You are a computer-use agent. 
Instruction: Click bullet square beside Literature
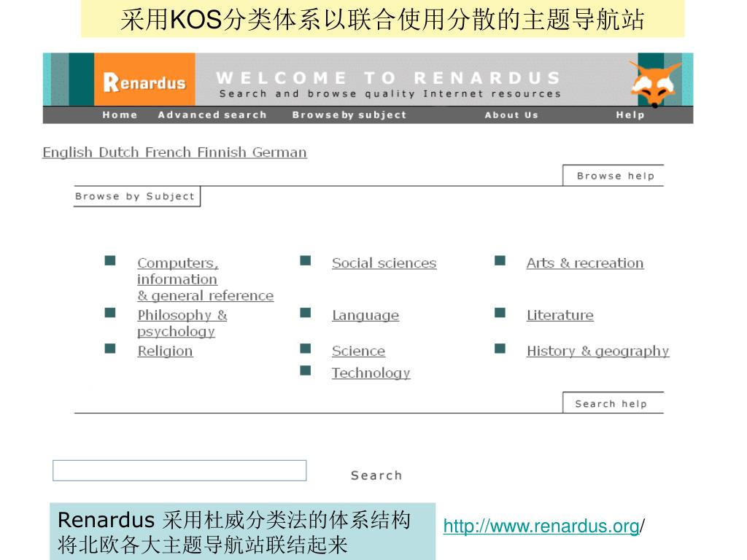[x=500, y=312]
